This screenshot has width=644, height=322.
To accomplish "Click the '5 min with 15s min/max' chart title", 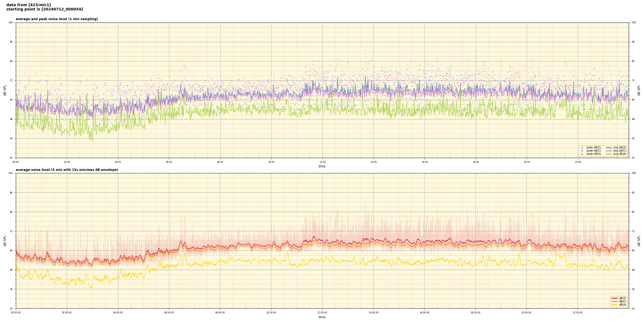I will click(67, 170).
